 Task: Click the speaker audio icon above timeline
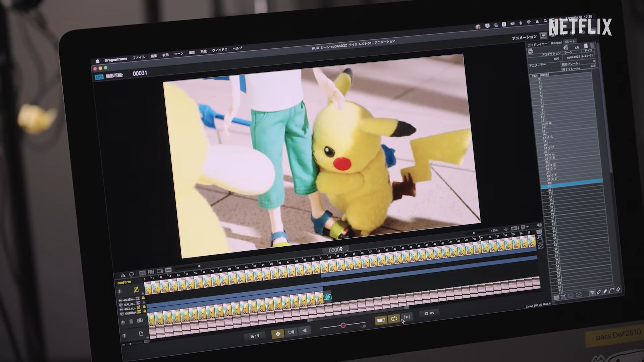pos(539,225)
